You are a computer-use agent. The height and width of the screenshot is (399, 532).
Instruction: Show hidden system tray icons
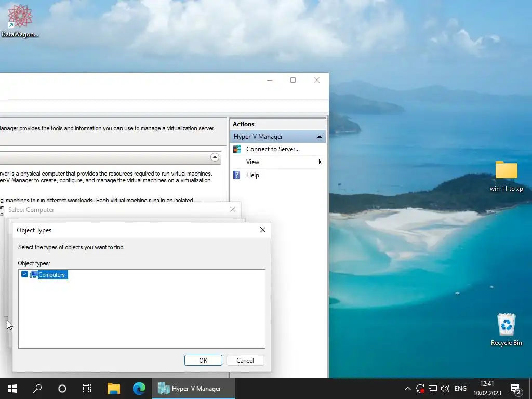[x=407, y=389]
